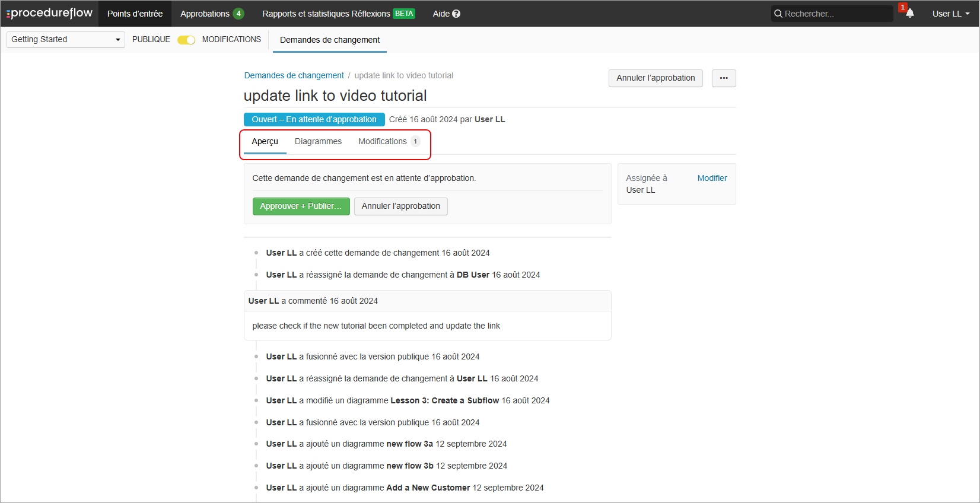The image size is (980, 503).
Task: Open the Aide menu
Action: 446,14
